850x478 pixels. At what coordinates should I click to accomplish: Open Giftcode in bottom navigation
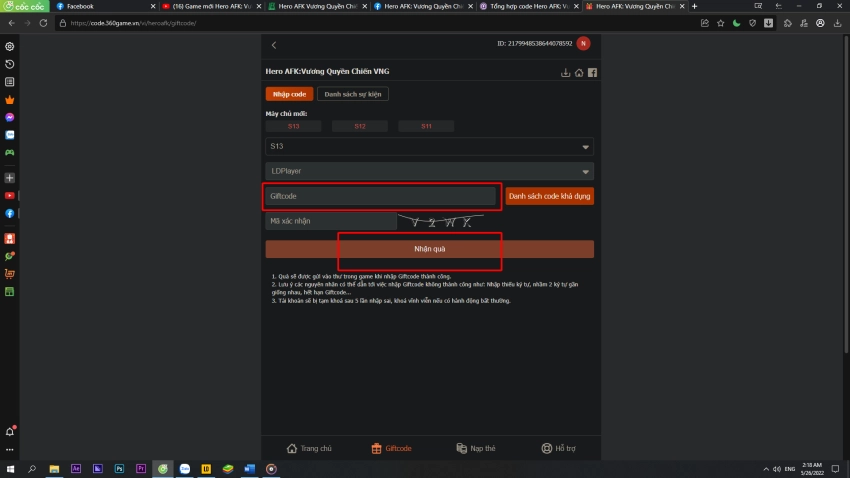[x=391, y=448]
